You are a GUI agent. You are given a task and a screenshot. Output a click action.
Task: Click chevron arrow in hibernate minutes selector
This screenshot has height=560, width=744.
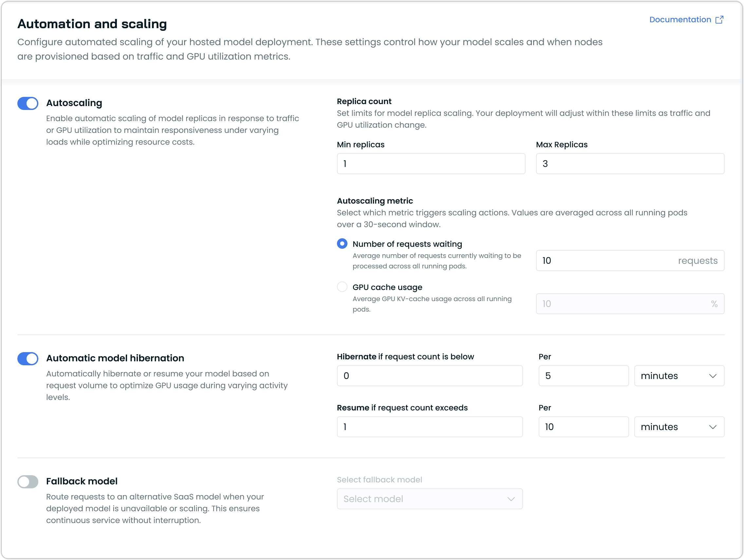[x=713, y=376]
